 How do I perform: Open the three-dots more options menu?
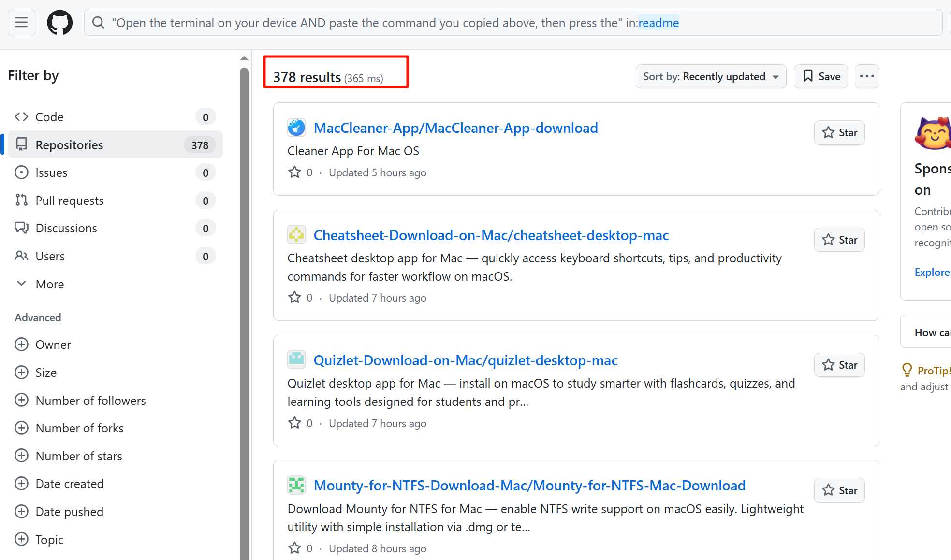click(x=866, y=76)
